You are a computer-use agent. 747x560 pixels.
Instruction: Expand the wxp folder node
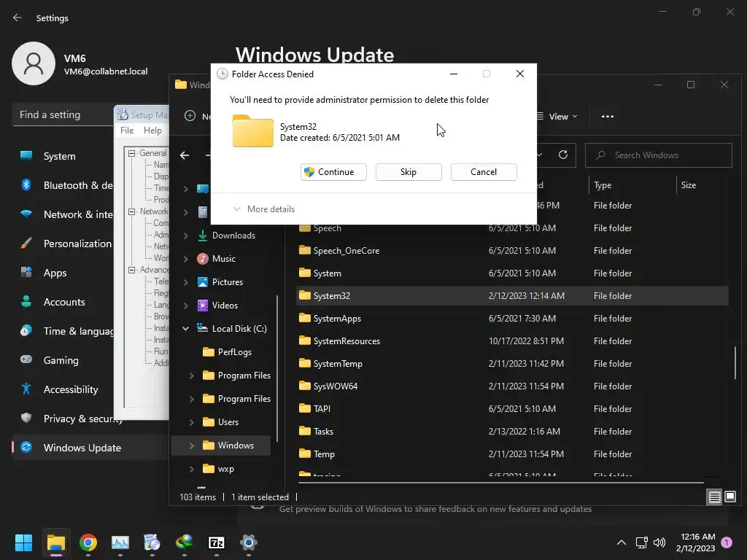(192, 469)
